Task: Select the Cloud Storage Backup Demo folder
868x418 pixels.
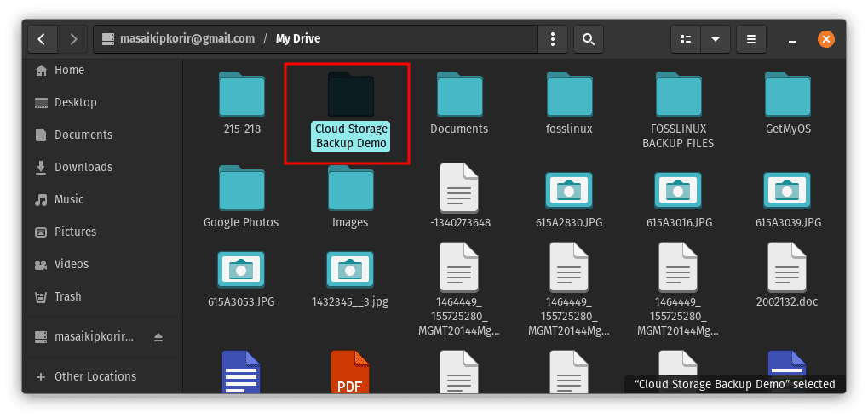Action: point(351,112)
